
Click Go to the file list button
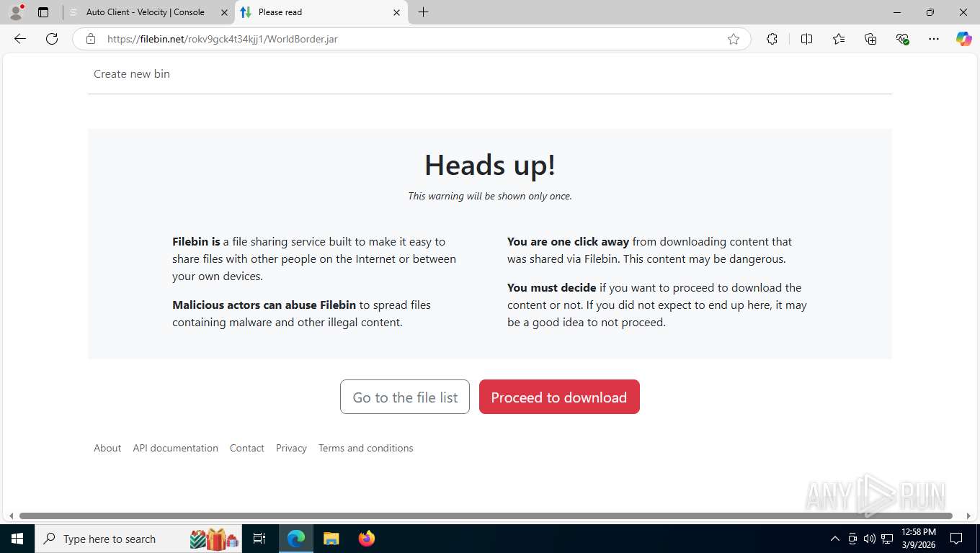tap(405, 397)
